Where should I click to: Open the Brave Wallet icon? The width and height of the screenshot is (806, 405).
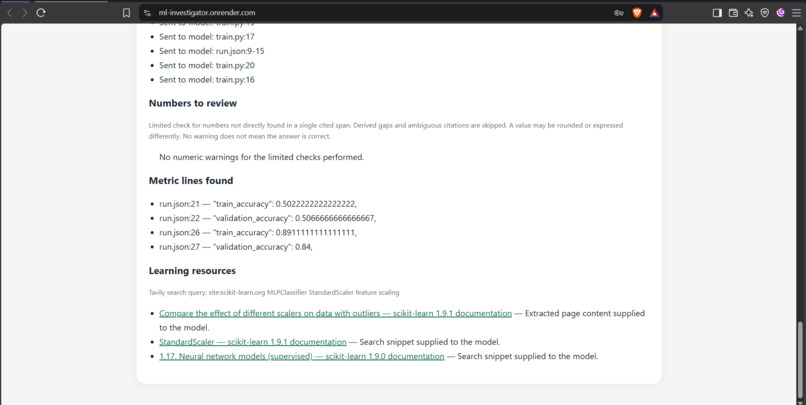tap(734, 13)
